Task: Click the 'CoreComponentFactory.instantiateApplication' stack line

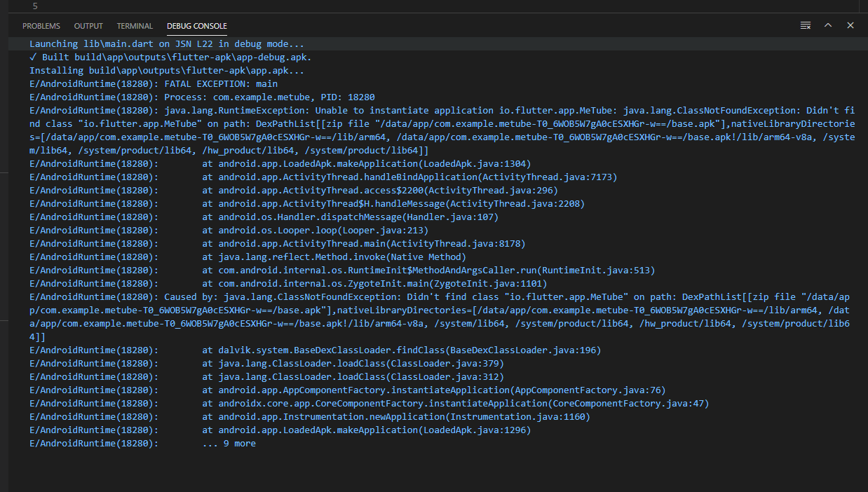Action: click(369, 403)
